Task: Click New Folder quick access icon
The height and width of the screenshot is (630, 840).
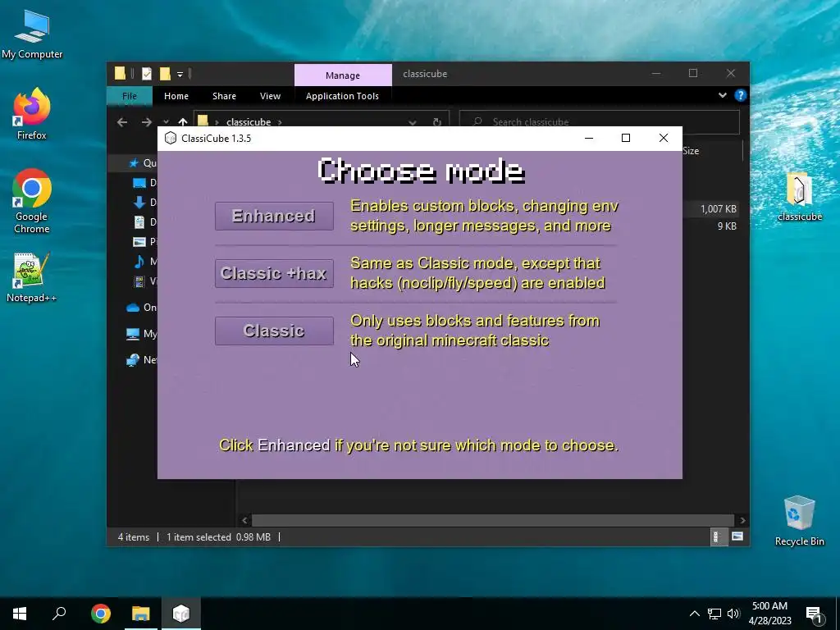Action: pos(165,73)
